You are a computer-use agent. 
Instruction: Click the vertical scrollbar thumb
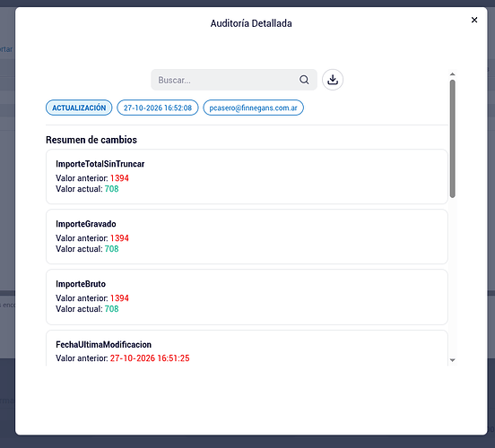point(452,139)
